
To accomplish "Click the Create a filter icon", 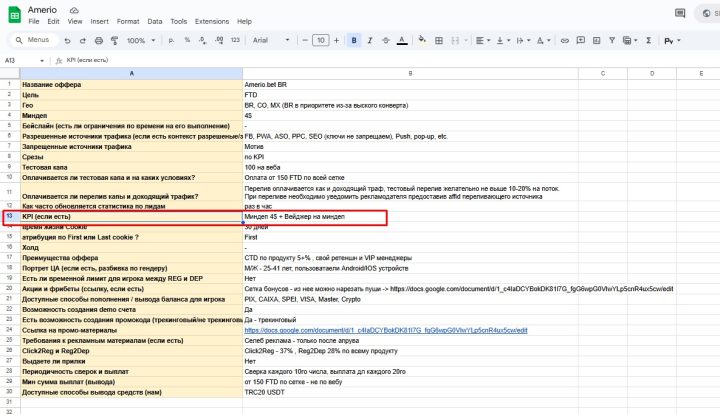I will [612, 40].
